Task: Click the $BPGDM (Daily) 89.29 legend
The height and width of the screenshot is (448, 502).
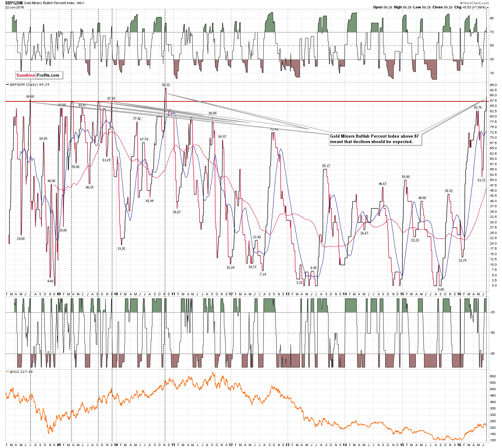Action: (x=28, y=85)
